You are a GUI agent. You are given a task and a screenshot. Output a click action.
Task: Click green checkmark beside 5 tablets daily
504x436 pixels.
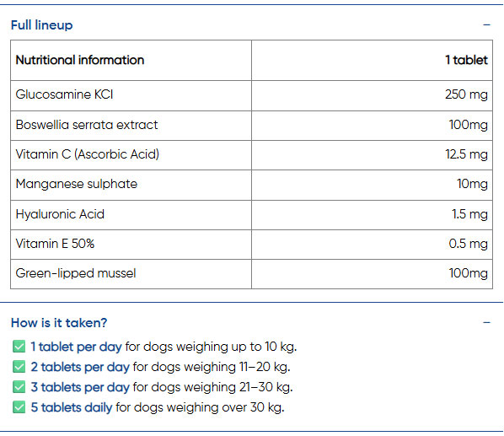point(19,407)
